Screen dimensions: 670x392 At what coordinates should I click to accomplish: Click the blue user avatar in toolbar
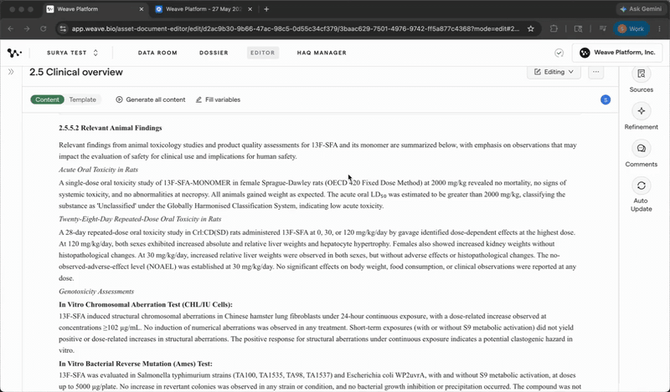coord(605,100)
